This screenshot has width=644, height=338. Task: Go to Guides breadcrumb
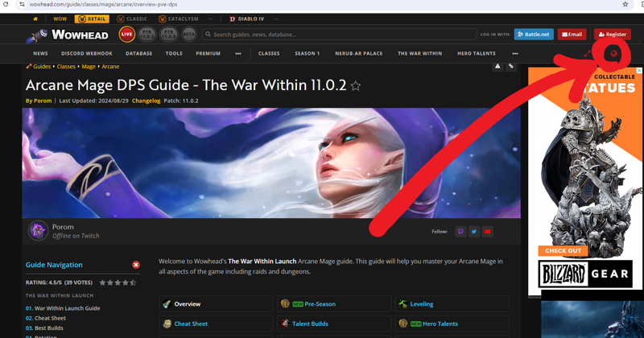pos(42,67)
